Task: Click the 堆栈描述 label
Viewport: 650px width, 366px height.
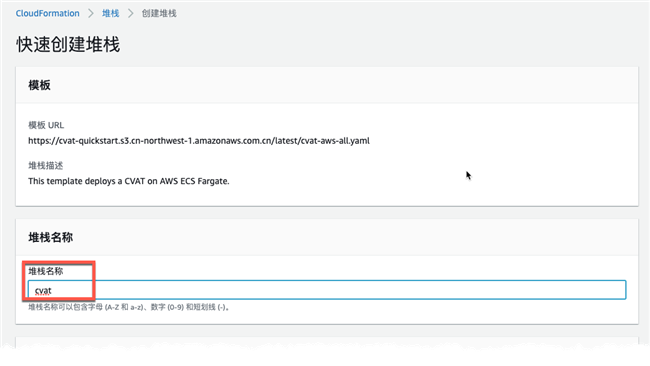Action: (x=46, y=166)
